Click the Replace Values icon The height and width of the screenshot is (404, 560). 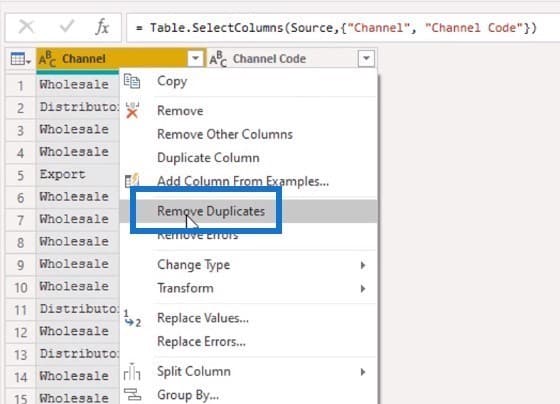[132, 318]
